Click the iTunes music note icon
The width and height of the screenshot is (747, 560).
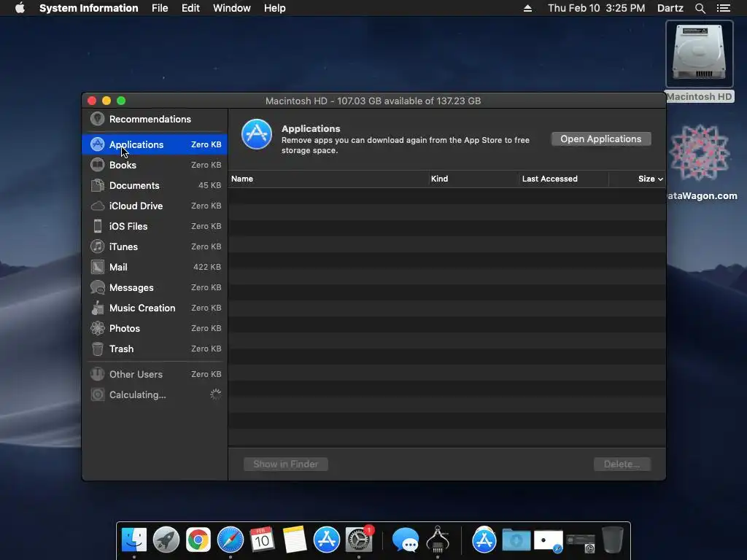pyautogui.click(x=97, y=246)
